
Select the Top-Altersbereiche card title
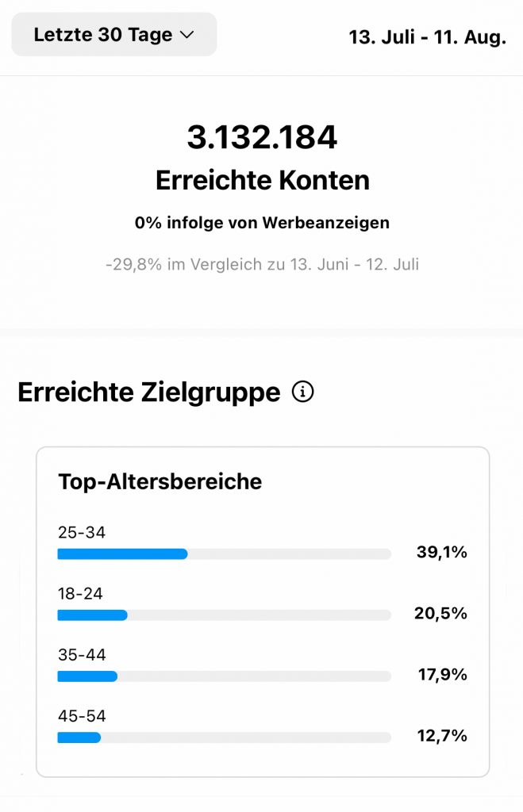[x=160, y=481]
